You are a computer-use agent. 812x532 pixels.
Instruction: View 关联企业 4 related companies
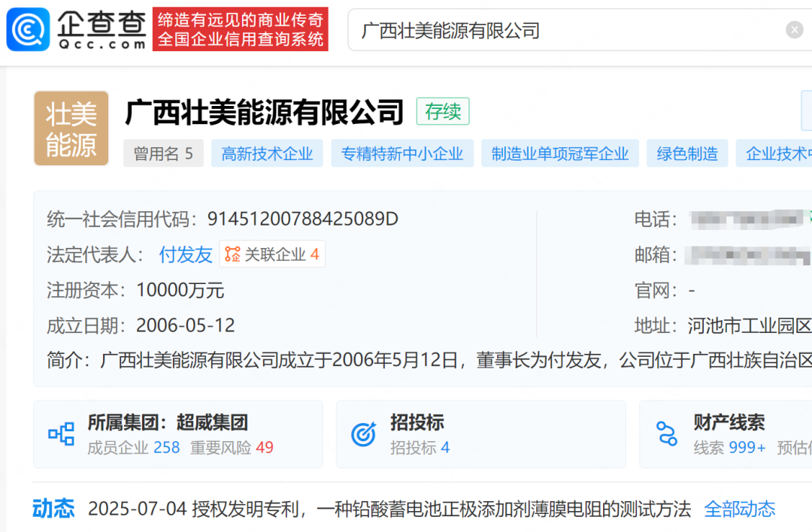(x=281, y=255)
